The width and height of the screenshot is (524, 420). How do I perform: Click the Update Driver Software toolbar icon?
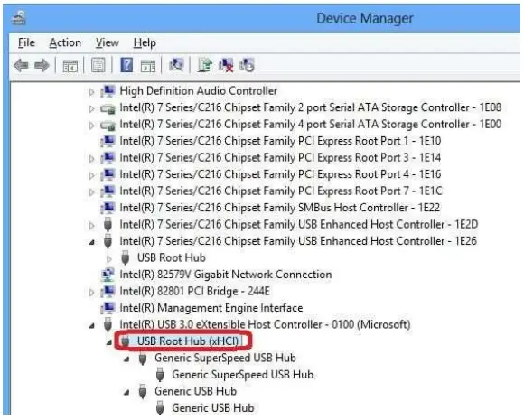coord(204,65)
